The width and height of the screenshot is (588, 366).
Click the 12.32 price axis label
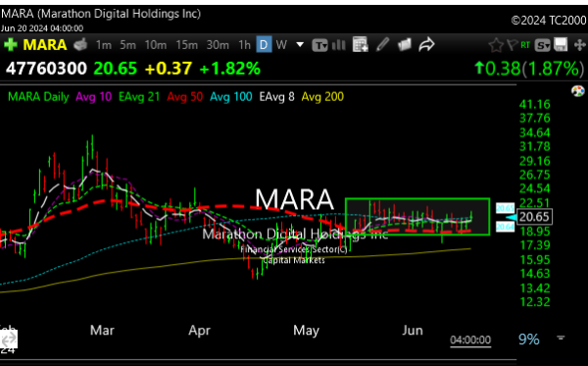pos(534,302)
